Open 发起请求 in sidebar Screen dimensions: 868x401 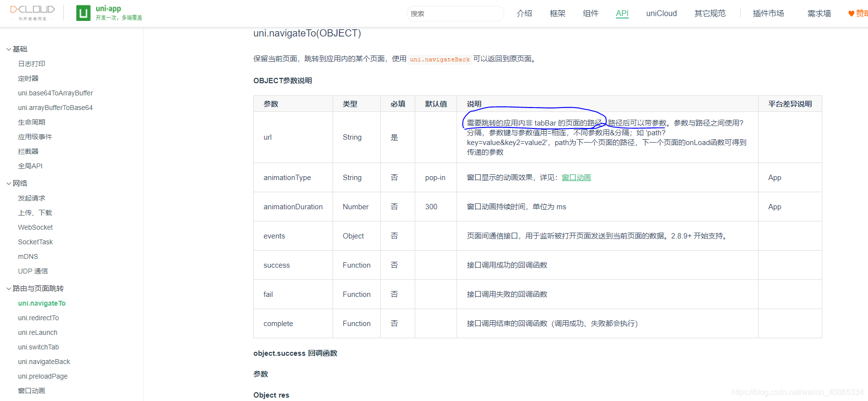[32, 198]
